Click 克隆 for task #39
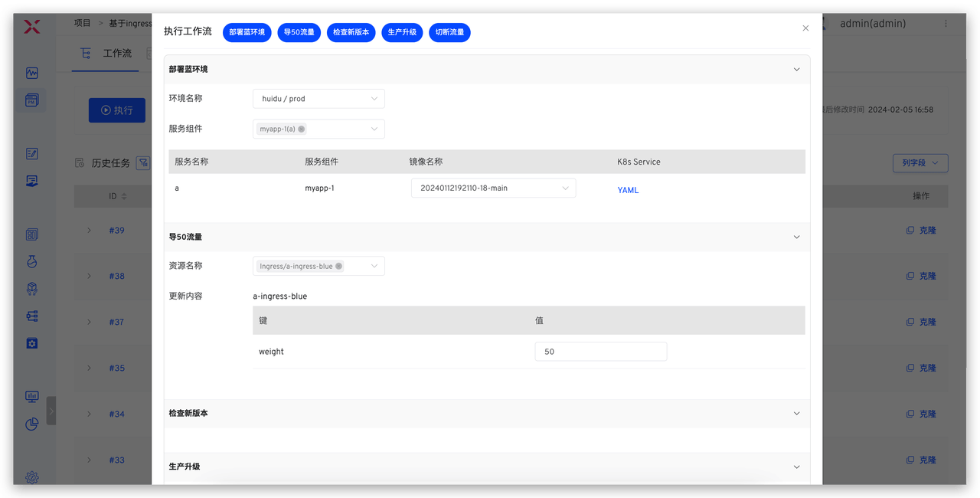980x498 pixels. click(x=921, y=231)
